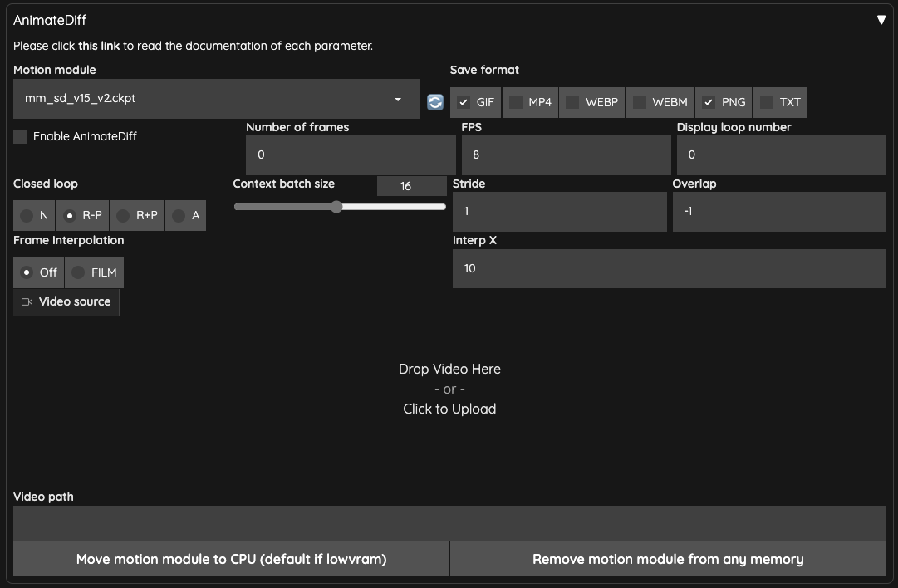This screenshot has height=588, width=898.
Task: Click inside the Video path field
Action: 449,522
